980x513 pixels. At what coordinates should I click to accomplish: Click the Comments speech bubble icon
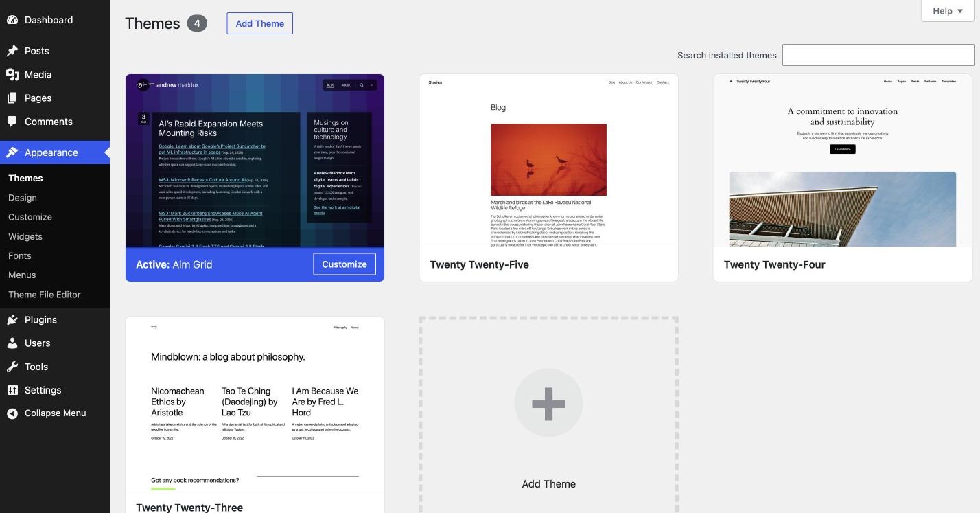[x=12, y=122]
